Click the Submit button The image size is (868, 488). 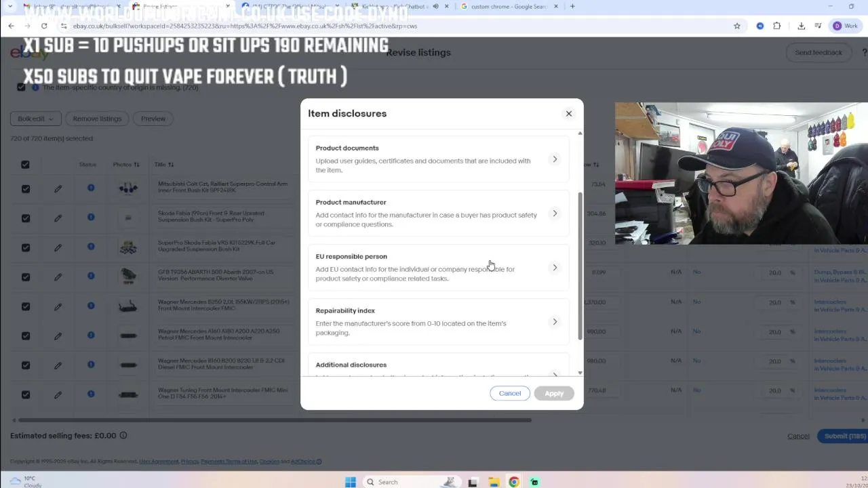(x=845, y=436)
